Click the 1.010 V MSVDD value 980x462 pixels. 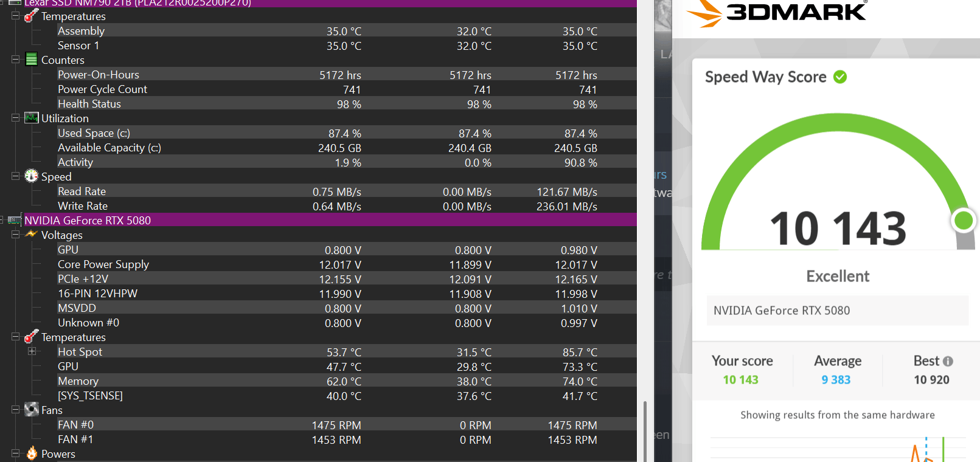(x=579, y=308)
